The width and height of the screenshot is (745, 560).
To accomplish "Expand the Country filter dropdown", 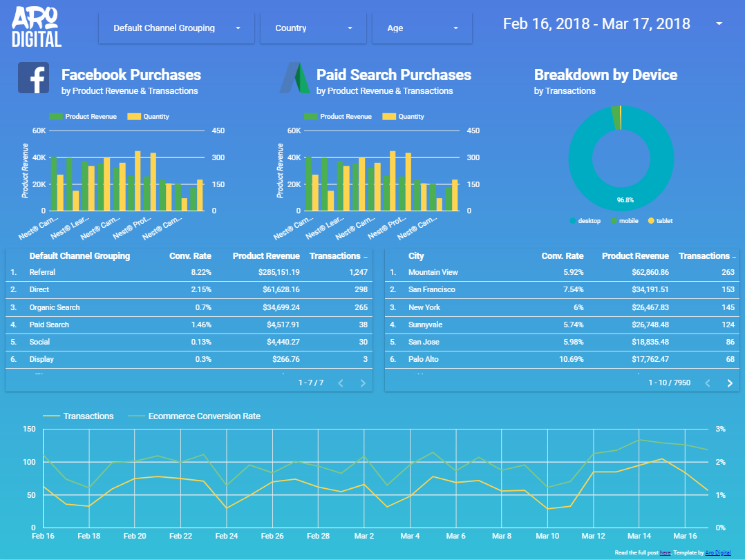I will click(x=314, y=28).
